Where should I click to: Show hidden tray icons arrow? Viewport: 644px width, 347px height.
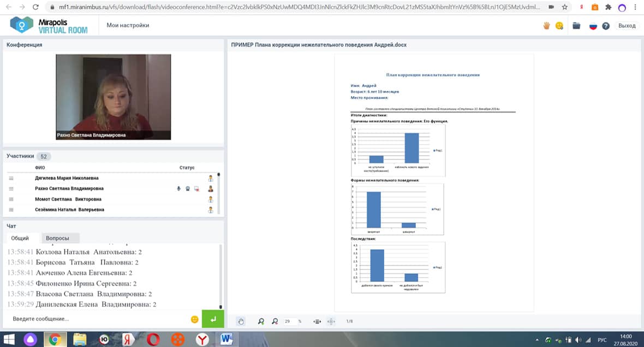coord(537,340)
